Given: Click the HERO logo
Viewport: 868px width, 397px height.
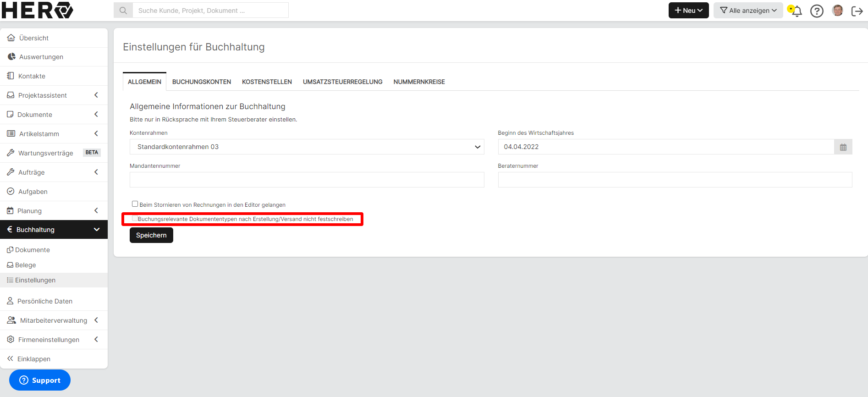Looking at the screenshot, I should [37, 10].
